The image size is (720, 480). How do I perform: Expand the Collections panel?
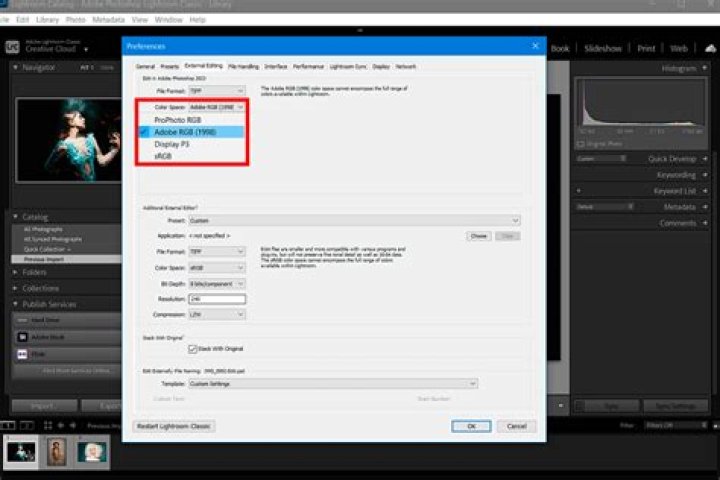click(x=15, y=288)
